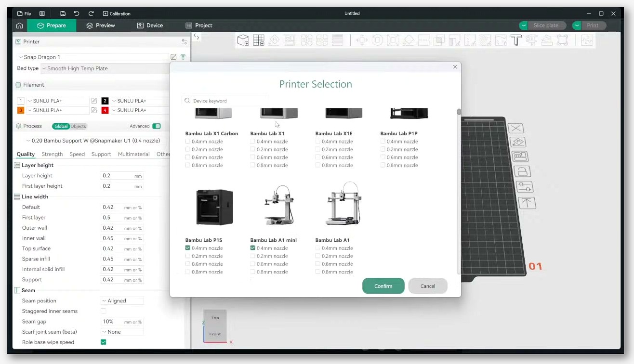Toggle the Advanced mode switch
Screen dimensions: 634x364
pyautogui.click(x=157, y=126)
